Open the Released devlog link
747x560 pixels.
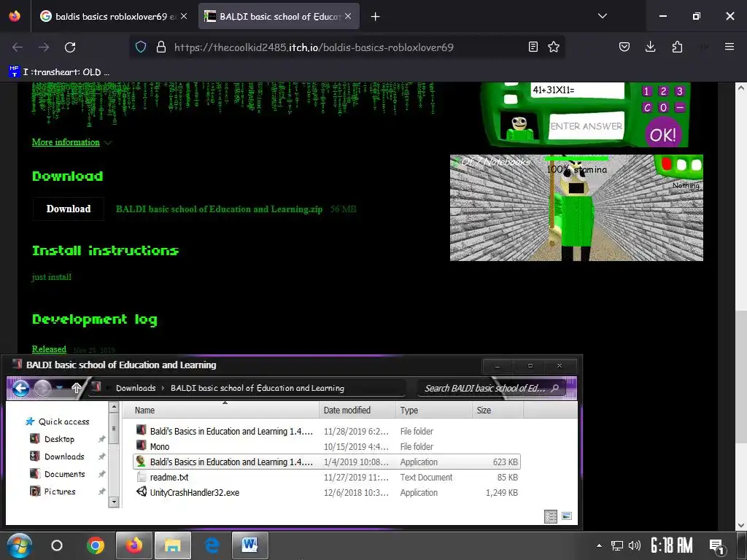(x=49, y=349)
